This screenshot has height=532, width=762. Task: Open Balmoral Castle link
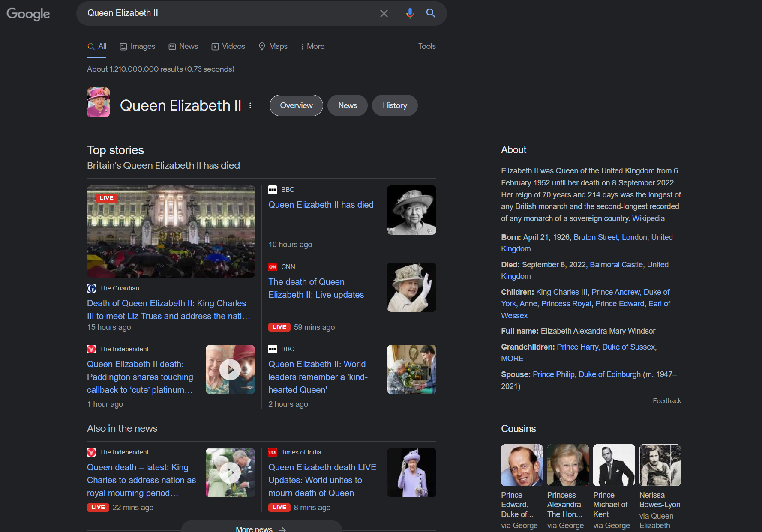tap(616, 265)
